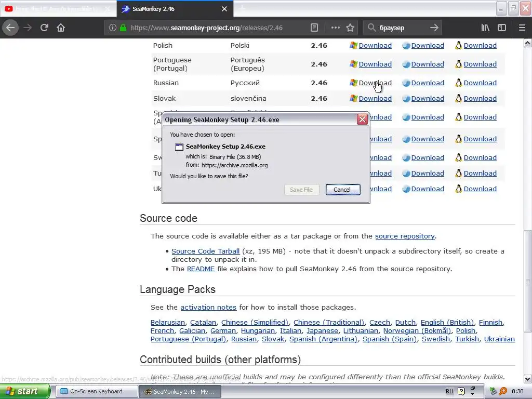Reload the current page
The image size is (532, 399).
click(x=44, y=28)
